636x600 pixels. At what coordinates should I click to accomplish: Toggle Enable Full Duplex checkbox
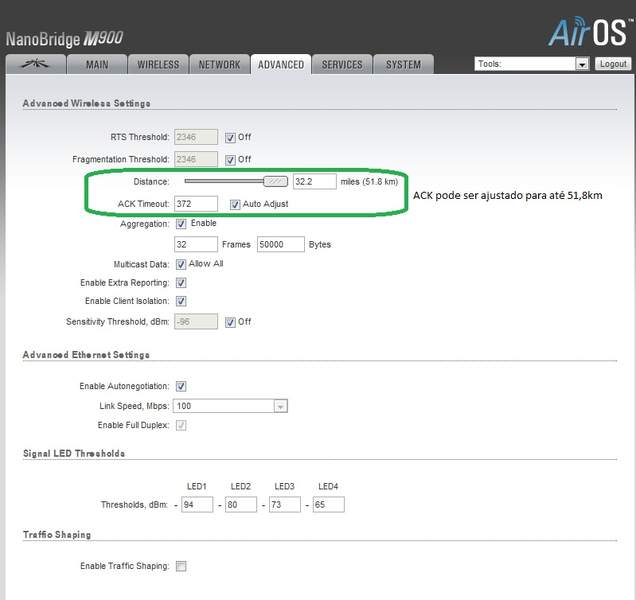coord(181,425)
